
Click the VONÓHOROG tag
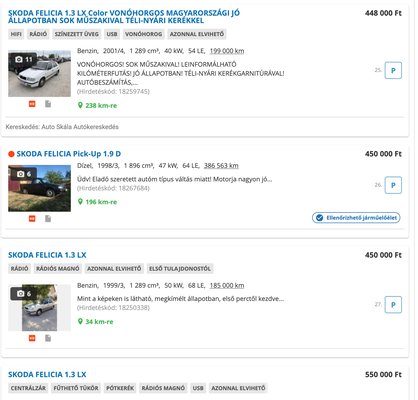coord(143,34)
